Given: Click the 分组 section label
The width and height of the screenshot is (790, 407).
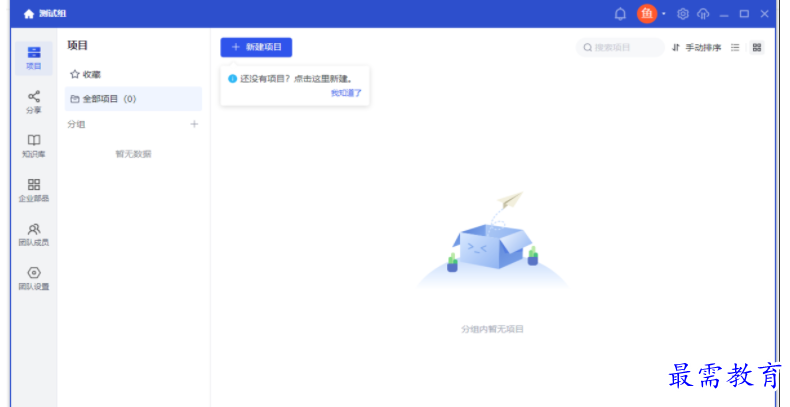Looking at the screenshot, I should 76,124.
